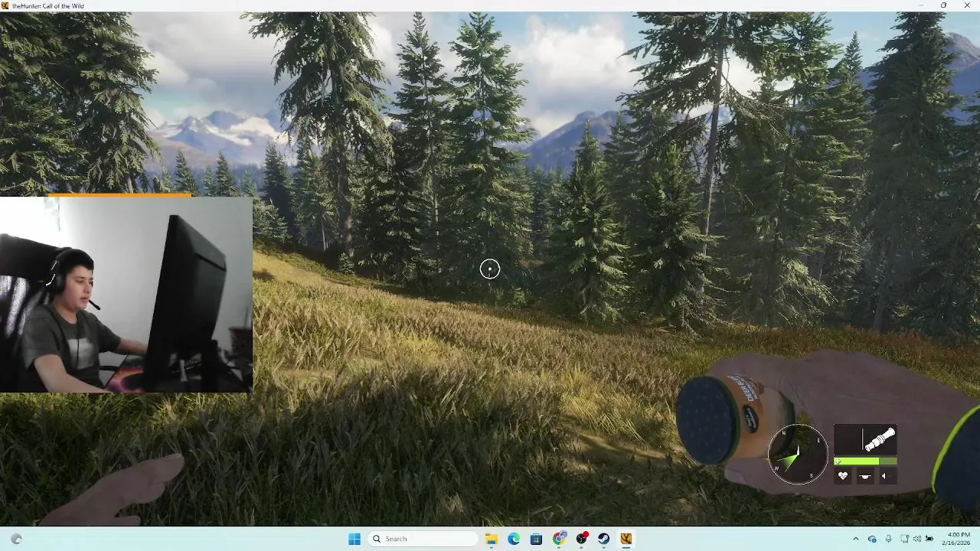
Task: Click the center crosshair reticle
Action: tap(490, 269)
